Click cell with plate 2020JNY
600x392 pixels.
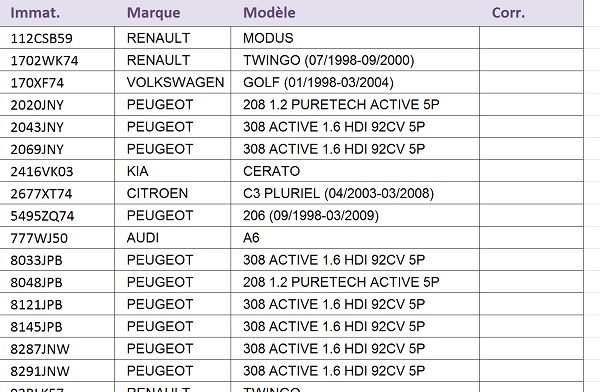(x=57, y=105)
